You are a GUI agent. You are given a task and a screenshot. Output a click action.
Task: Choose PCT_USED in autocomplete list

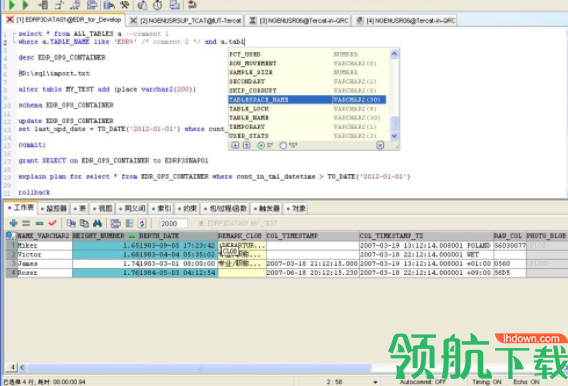[x=307, y=54]
